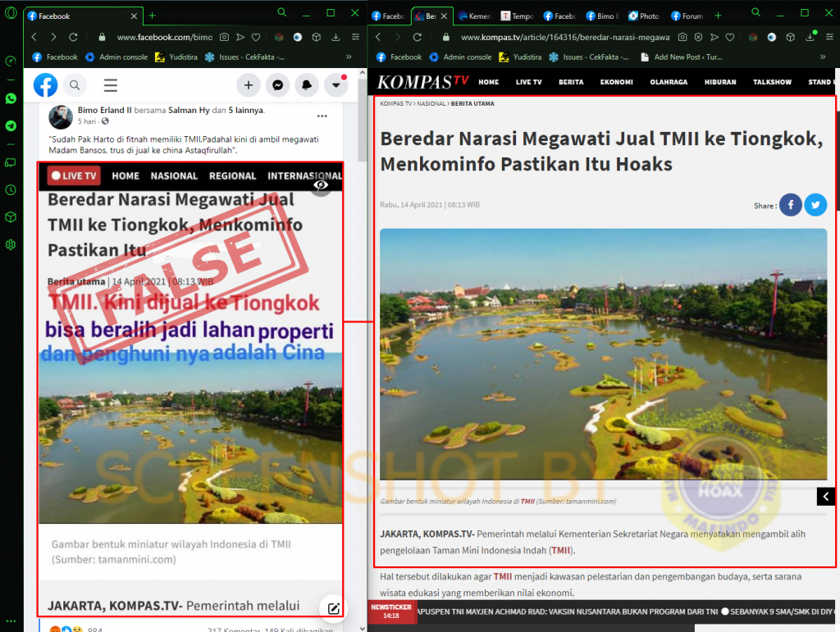Click the Kompas TV logo

[422, 82]
